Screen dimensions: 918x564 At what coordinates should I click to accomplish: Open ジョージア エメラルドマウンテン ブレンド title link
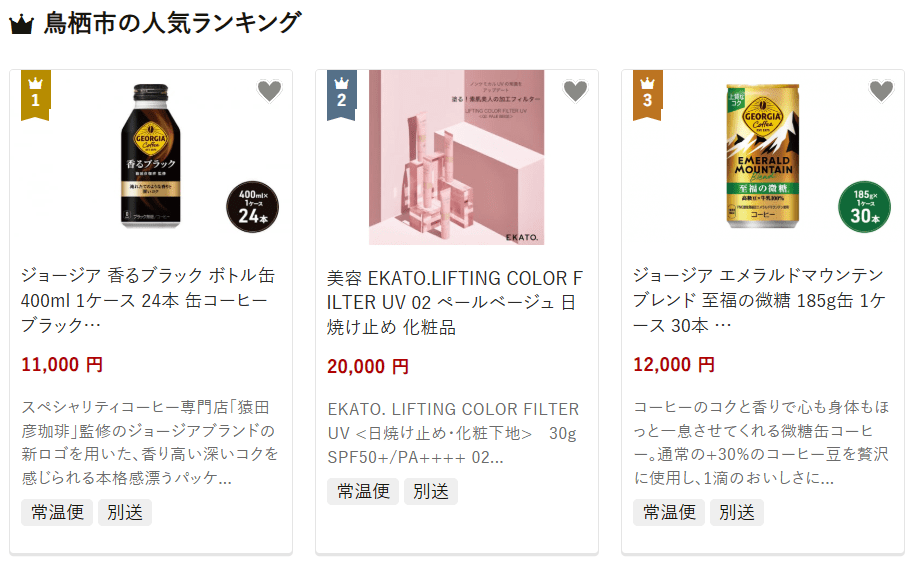tap(759, 300)
